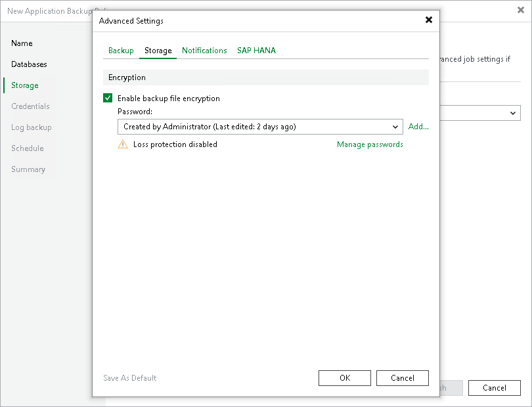Screen dimensions: 532x407
Task: Disable the backup file encryption checkbox
Action: 108,97
